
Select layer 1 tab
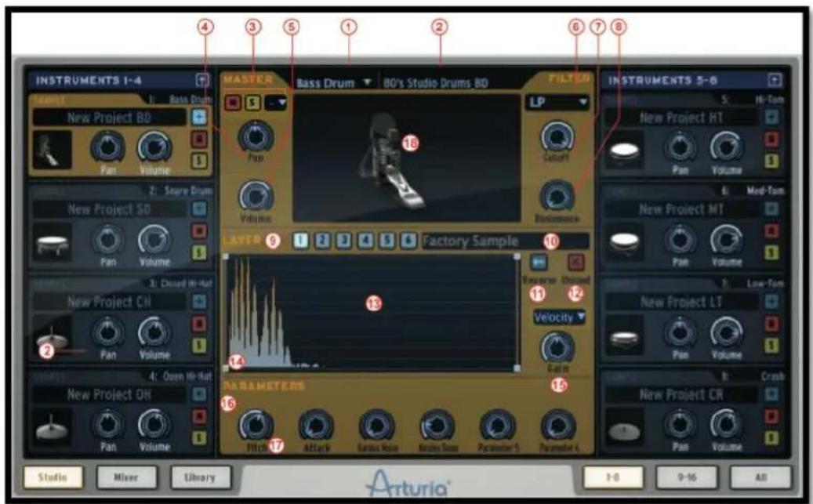(x=301, y=241)
